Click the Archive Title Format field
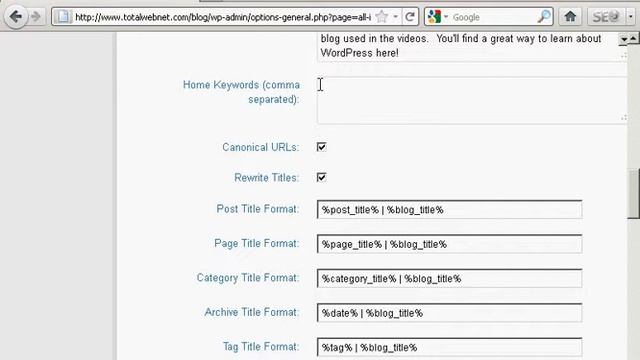The height and width of the screenshot is (360, 640). 449,313
